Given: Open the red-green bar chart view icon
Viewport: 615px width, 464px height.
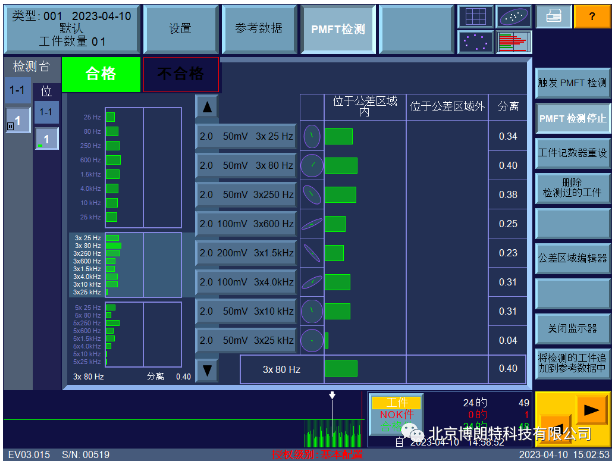Looking at the screenshot, I should 513,41.
